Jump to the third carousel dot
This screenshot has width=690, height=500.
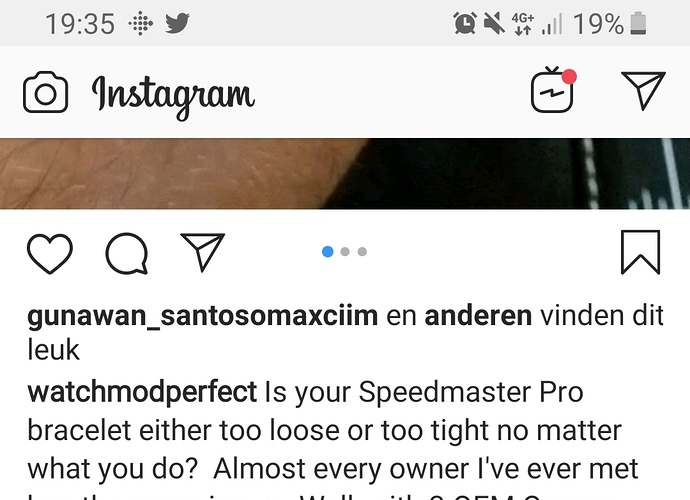(362, 251)
